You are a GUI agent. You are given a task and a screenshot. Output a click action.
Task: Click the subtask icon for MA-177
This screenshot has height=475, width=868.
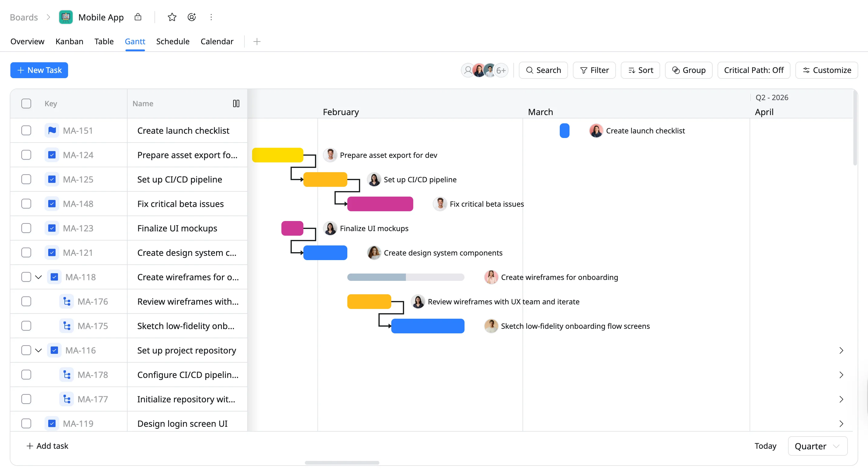[67, 399]
